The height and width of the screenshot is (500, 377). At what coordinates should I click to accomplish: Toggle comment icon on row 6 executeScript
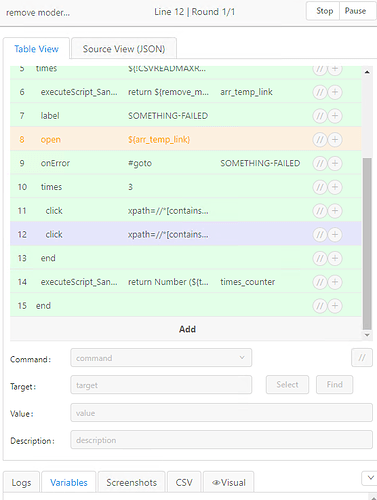[320, 92]
